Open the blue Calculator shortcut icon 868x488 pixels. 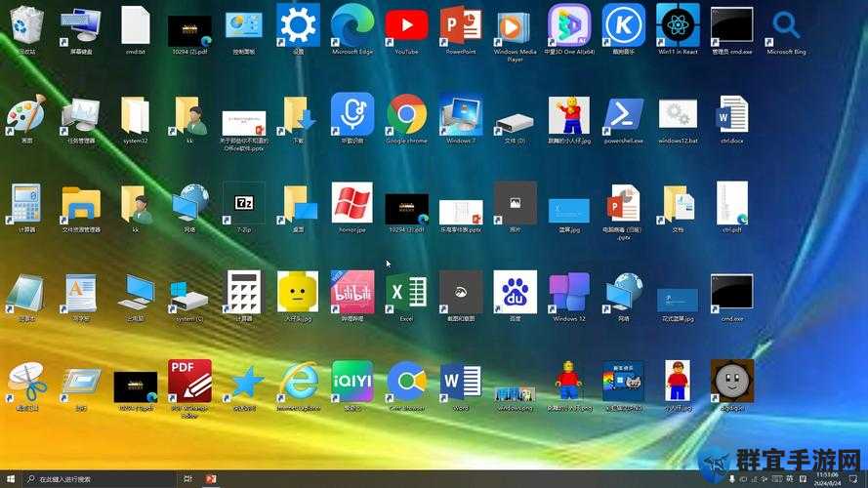26,203
